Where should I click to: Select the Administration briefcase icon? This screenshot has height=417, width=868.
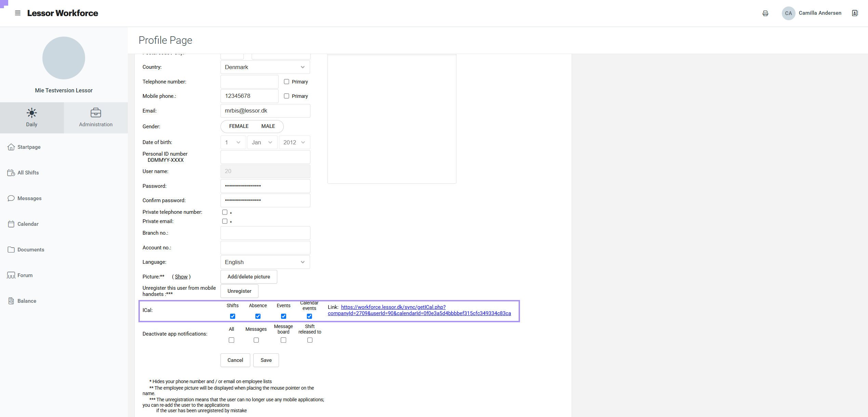coord(96,113)
